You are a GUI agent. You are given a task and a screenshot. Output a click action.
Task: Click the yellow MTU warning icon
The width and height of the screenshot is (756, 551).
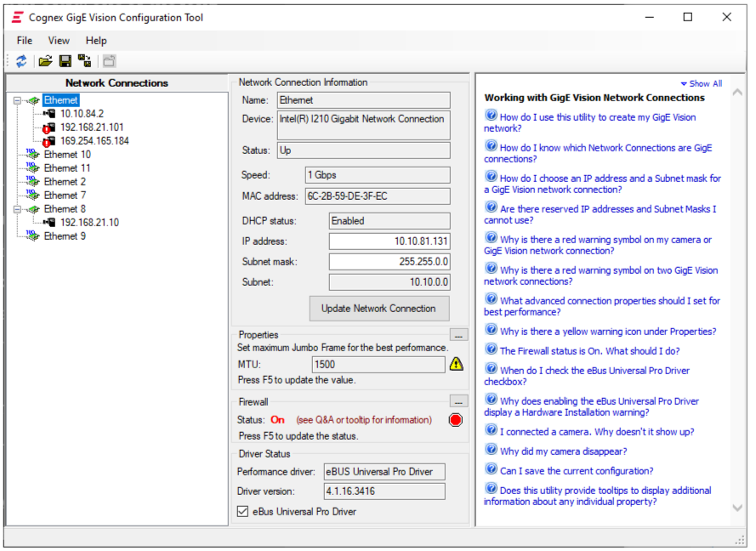point(458,364)
